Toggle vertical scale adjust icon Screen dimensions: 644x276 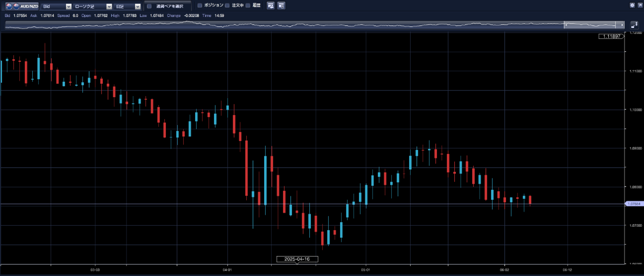[x=634, y=24]
